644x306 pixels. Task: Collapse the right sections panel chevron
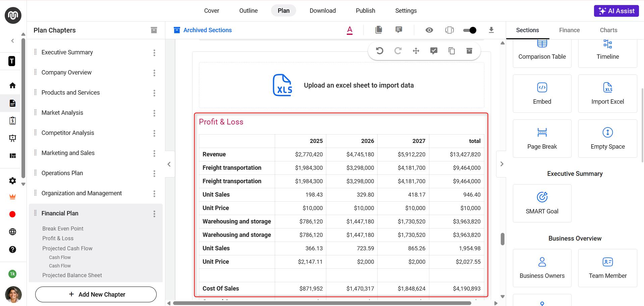502,164
